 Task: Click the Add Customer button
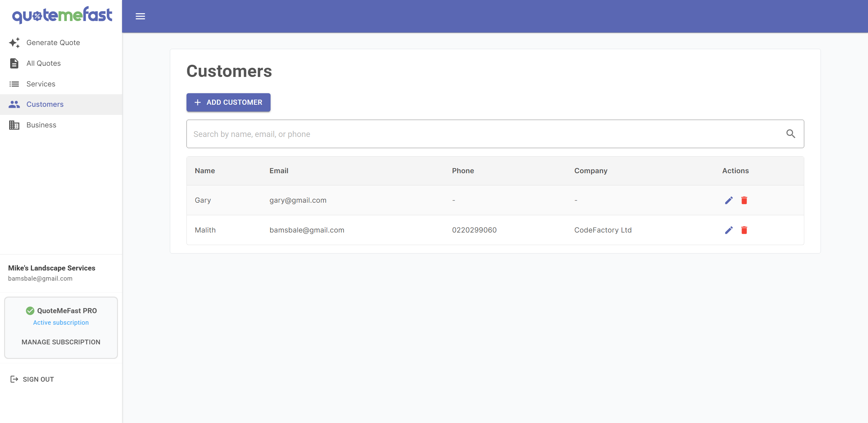[x=229, y=102]
